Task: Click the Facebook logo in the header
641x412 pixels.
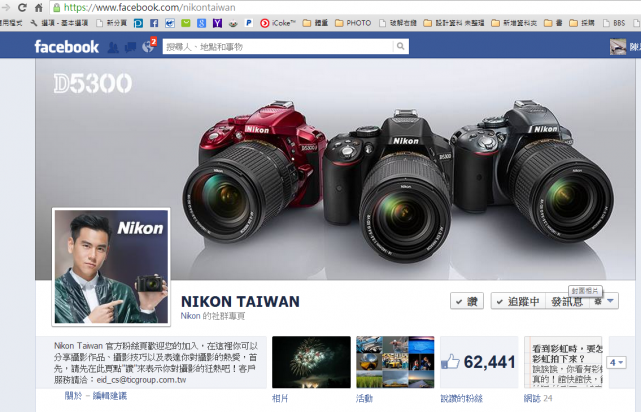Action: 67,47
